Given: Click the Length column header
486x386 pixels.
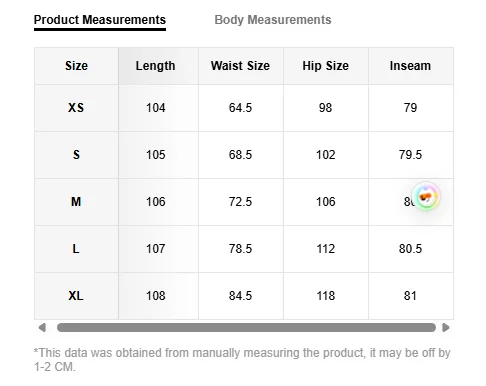Looking at the screenshot, I should pyautogui.click(x=155, y=66).
